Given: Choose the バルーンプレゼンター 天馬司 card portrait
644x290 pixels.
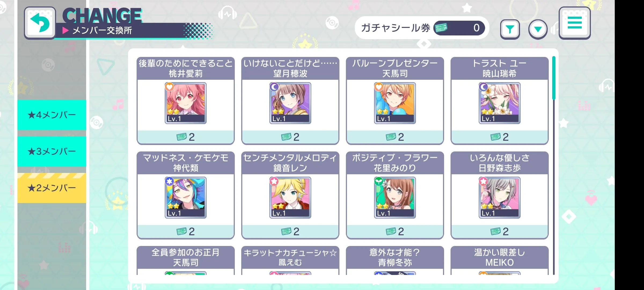Looking at the screenshot, I should coord(395,103).
